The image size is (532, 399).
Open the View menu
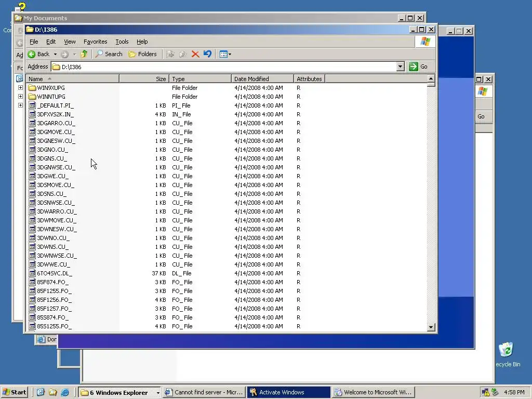point(70,42)
